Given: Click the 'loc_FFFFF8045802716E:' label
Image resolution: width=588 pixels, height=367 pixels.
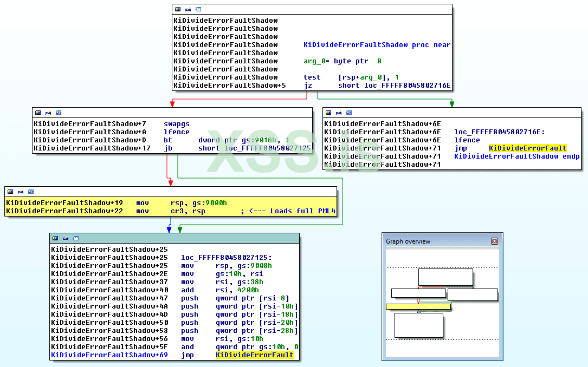Looking at the screenshot, I should tap(500, 132).
